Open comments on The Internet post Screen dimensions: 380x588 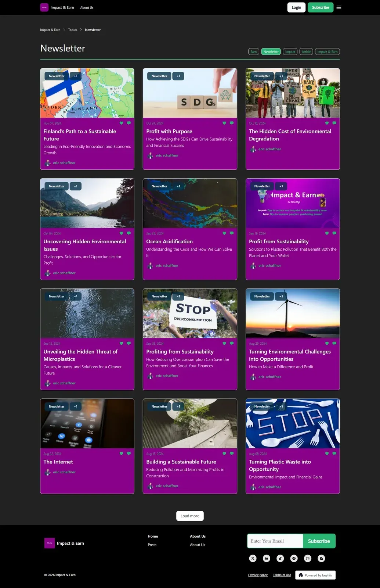pyautogui.click(x=129, y=453)
